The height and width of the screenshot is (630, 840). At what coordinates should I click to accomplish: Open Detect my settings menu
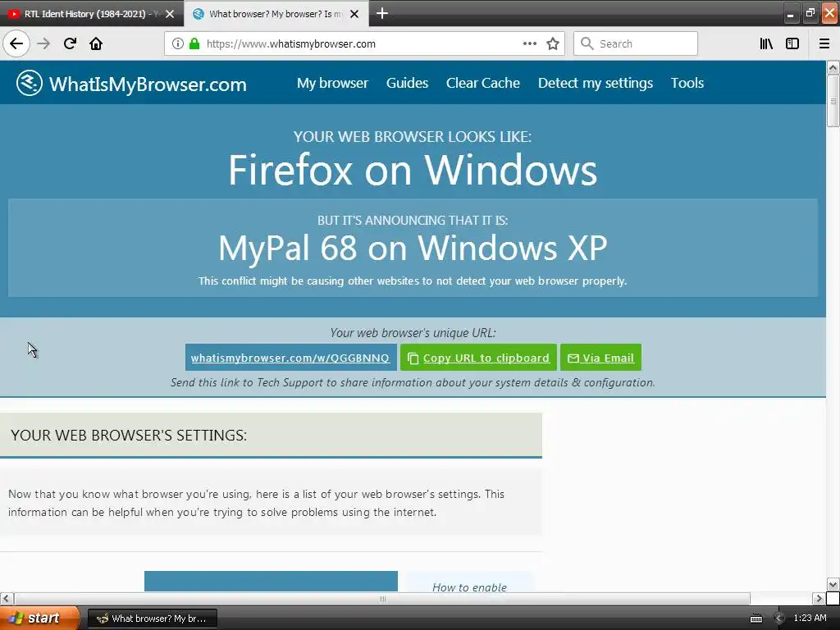pyautogui.click(x=596, y=83)
